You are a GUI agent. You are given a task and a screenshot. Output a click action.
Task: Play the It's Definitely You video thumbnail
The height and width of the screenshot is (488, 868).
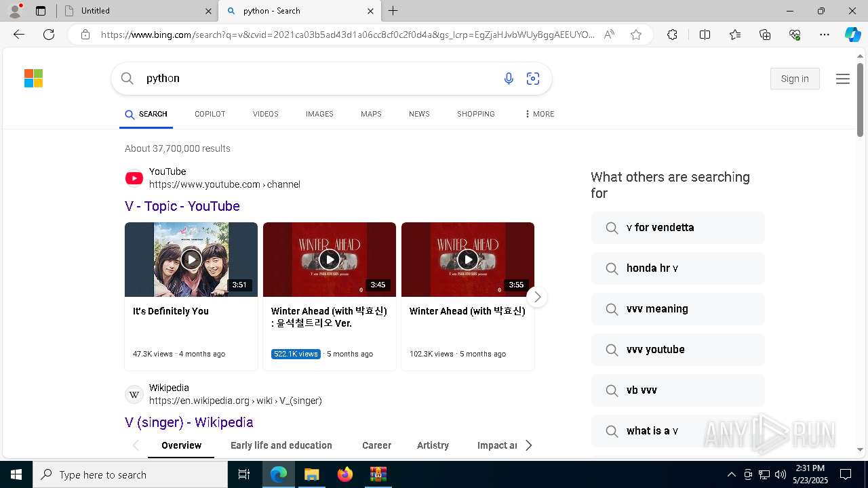(x=191, y=260)
